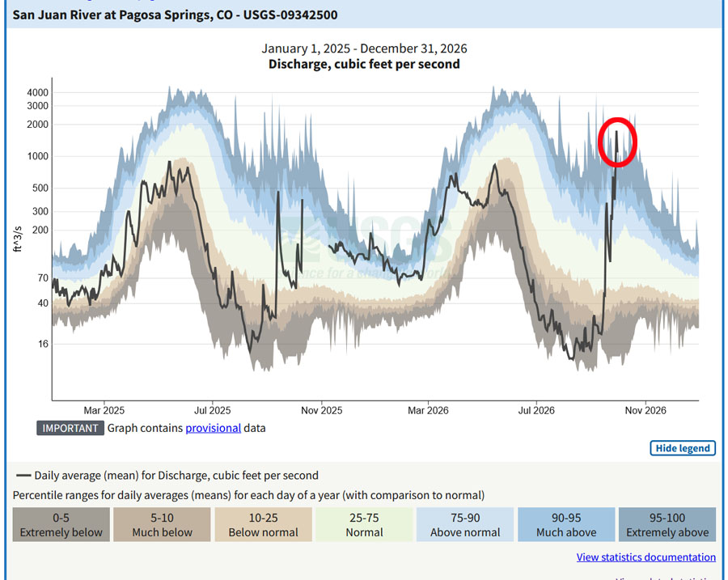Screen dimensions: 728x580
Task: Click the Mar 2025 axis label
Action: tap(104, 410)
